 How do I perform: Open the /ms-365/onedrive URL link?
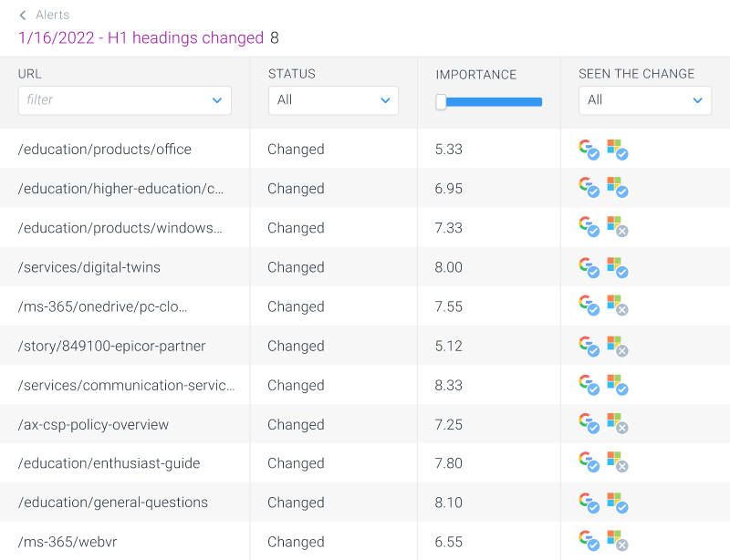102,306
